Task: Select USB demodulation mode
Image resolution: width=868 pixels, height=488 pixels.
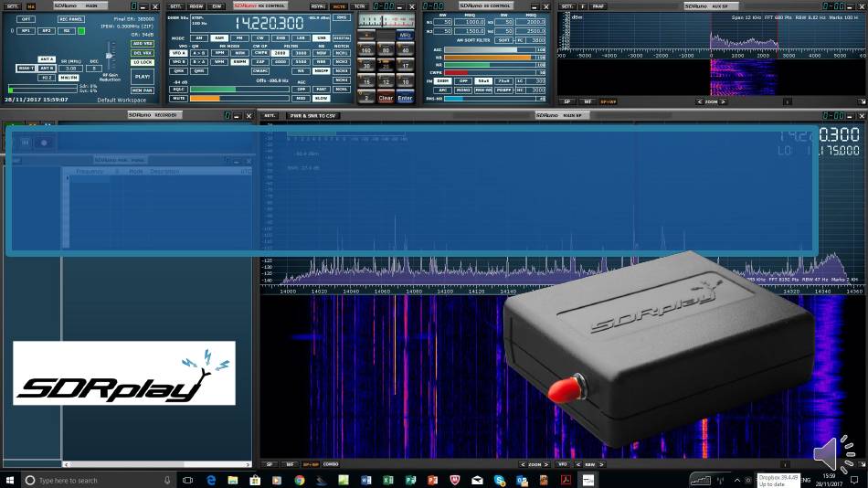Action: pyautogui.click(x=321, y=38)
